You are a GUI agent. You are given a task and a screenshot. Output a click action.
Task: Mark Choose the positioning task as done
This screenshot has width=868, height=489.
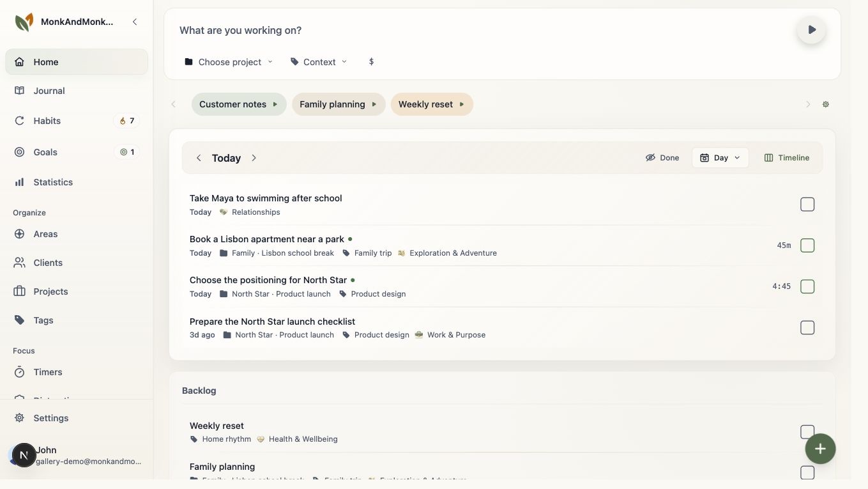[x=807, y=286]
